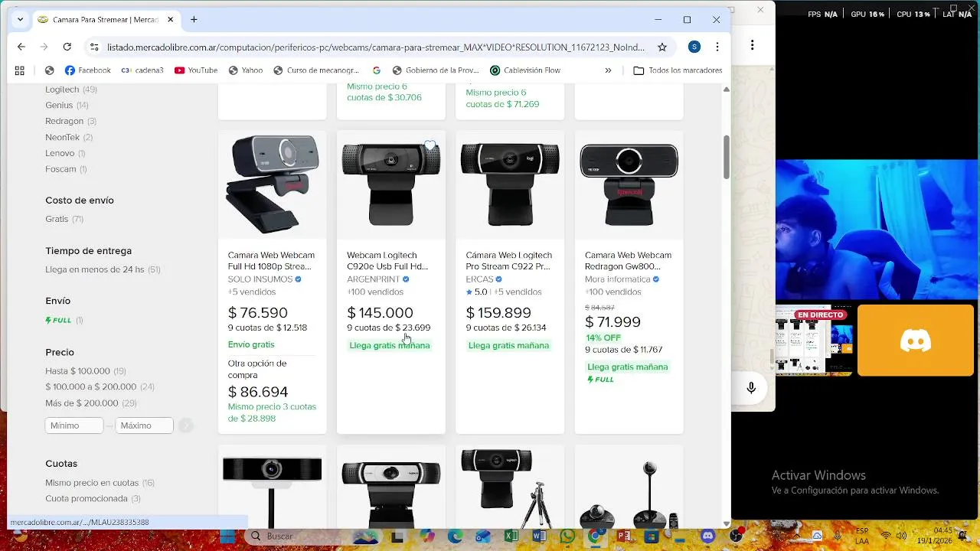Open volume control in system tray
980x551 pixels.
(x=902, y=536)
